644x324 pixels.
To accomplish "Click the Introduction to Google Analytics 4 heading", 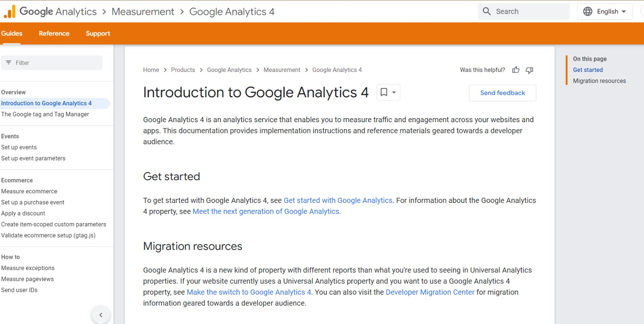I will pyautogui.click(x=256, y=92).
